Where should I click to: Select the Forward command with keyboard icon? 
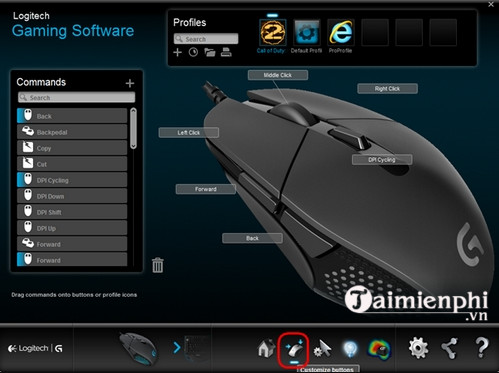coord(72,244)
